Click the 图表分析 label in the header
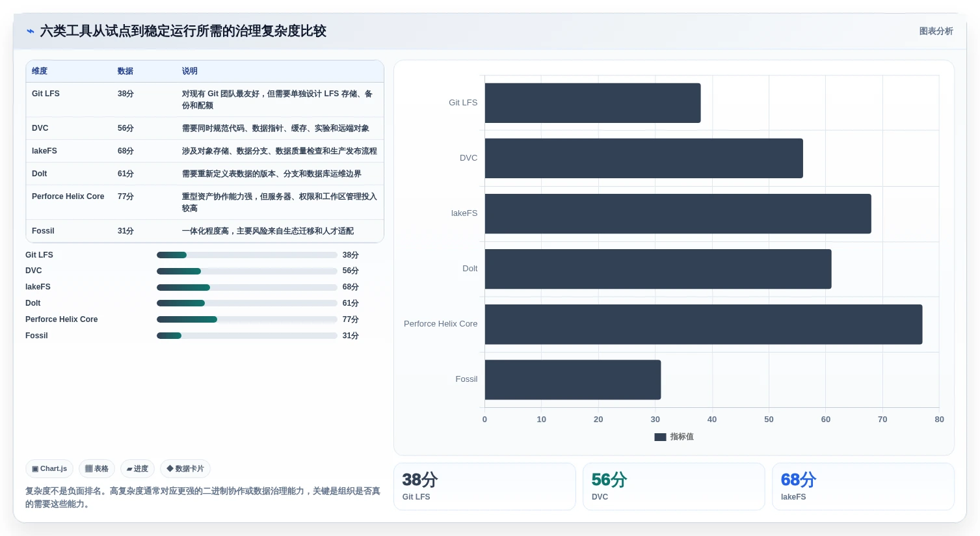The image size is (980, 536). tap(936, 31)
